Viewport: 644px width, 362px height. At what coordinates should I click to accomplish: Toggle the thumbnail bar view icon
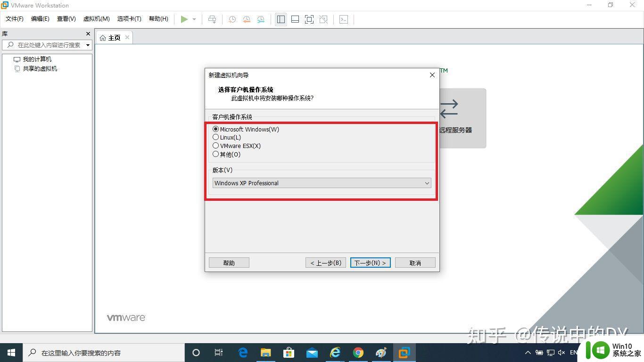tap(295, 19)
